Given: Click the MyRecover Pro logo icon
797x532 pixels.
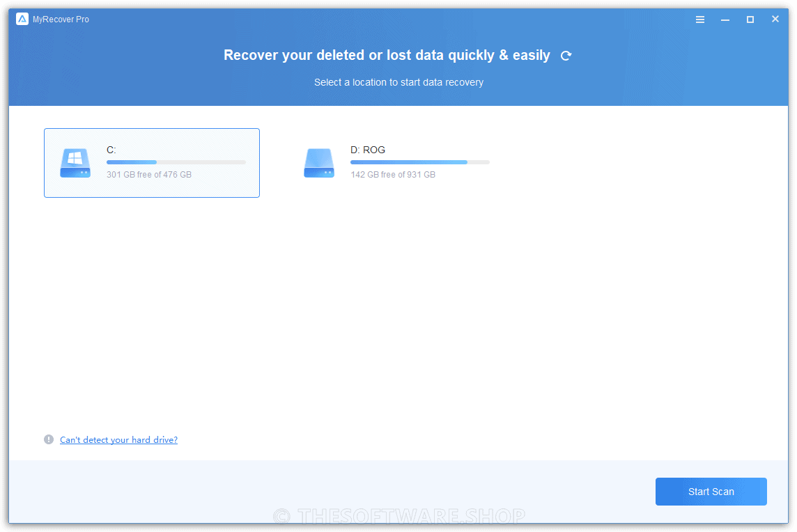Looking at the screenshot, I should (22, 19).
